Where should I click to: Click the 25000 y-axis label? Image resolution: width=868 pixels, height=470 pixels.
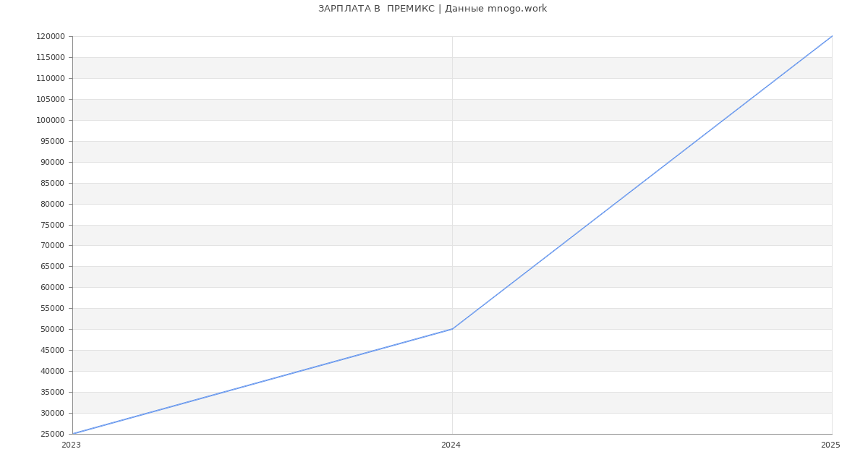tap(53, 434)
